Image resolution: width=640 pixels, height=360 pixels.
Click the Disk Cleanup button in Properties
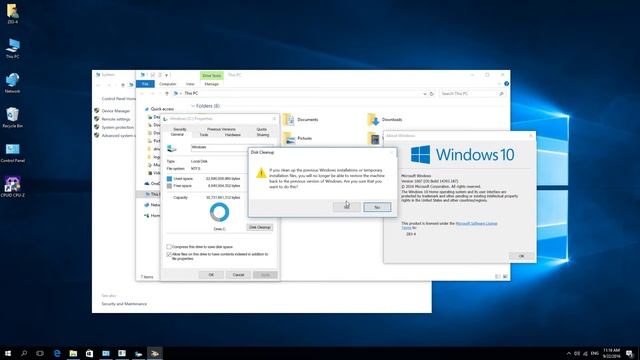click(x=260, y=227)
